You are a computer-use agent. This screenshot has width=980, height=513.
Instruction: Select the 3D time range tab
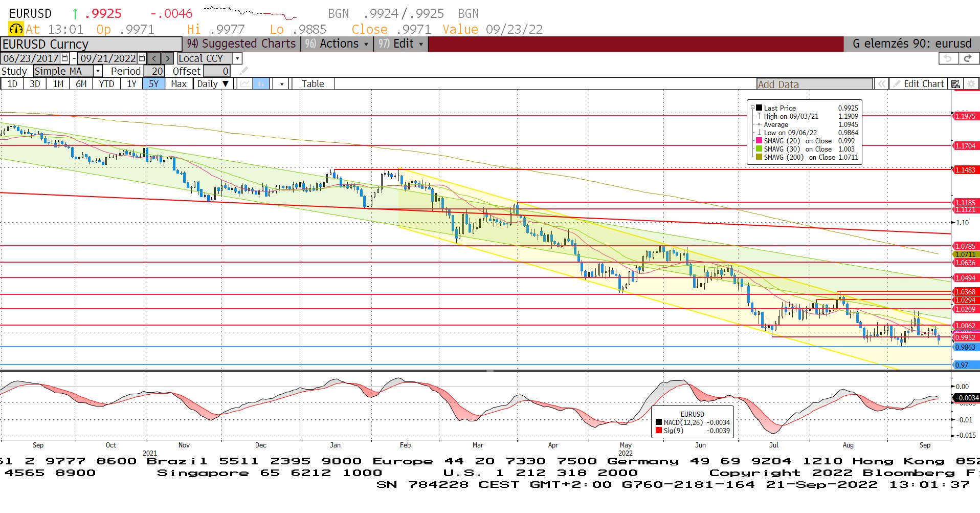click(35, 84)
